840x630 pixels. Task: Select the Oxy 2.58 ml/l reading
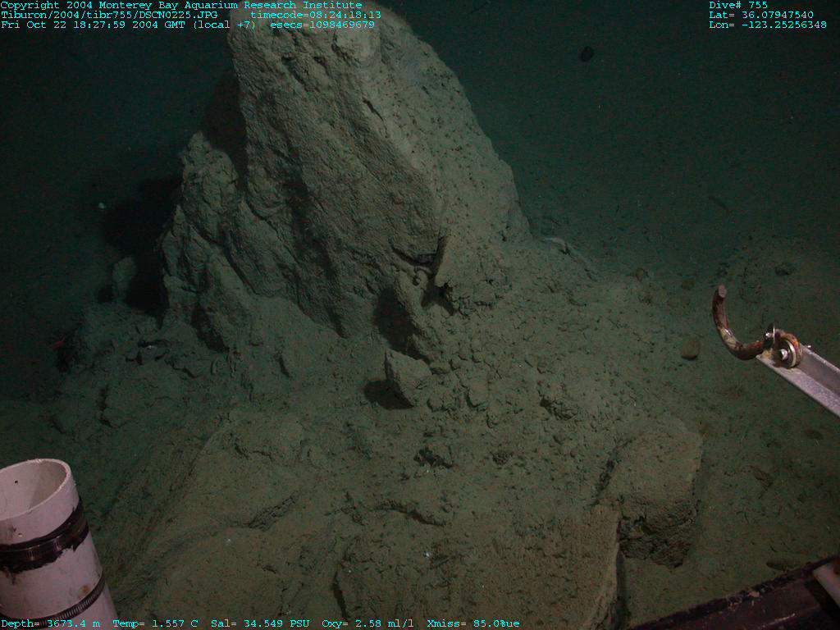point(368,623)
